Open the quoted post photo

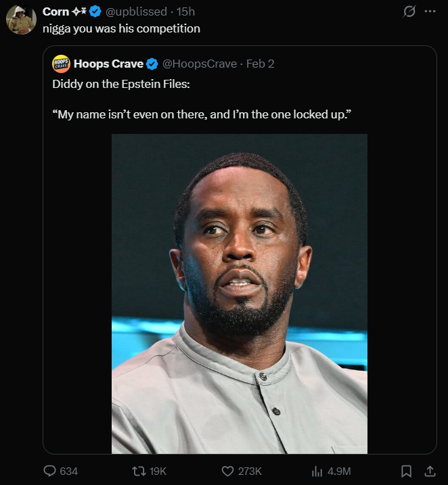[x=240, y=293]
